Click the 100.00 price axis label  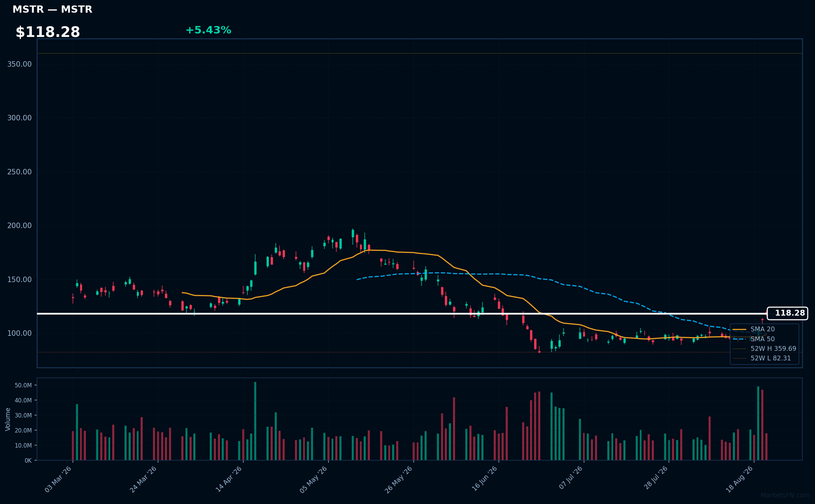(x=20, y=333)
